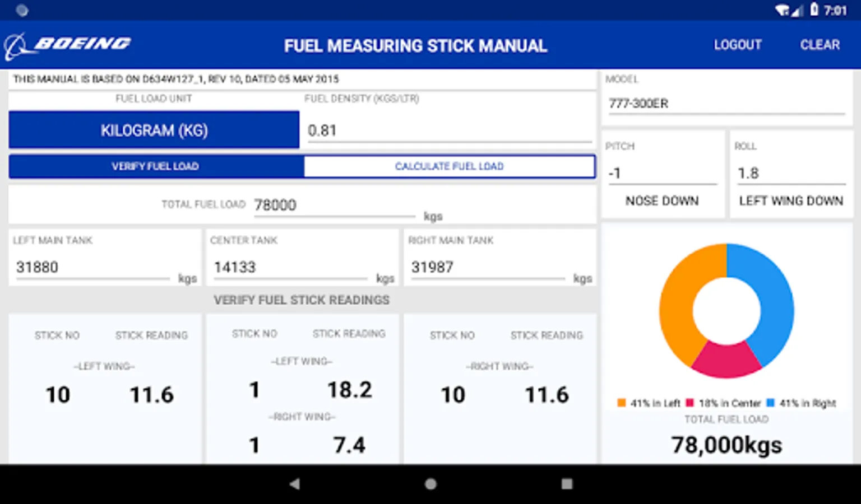861x504 pixels.
Task: Tap the cellular signal status icon
Action: point(797,11)
